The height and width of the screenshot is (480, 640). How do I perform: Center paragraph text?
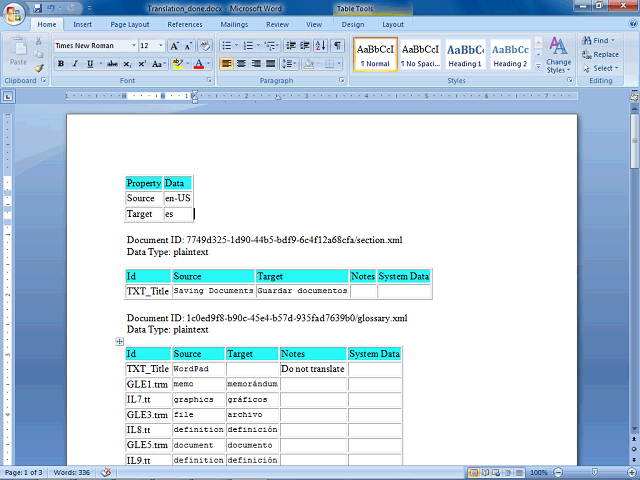tap(241, 64)
